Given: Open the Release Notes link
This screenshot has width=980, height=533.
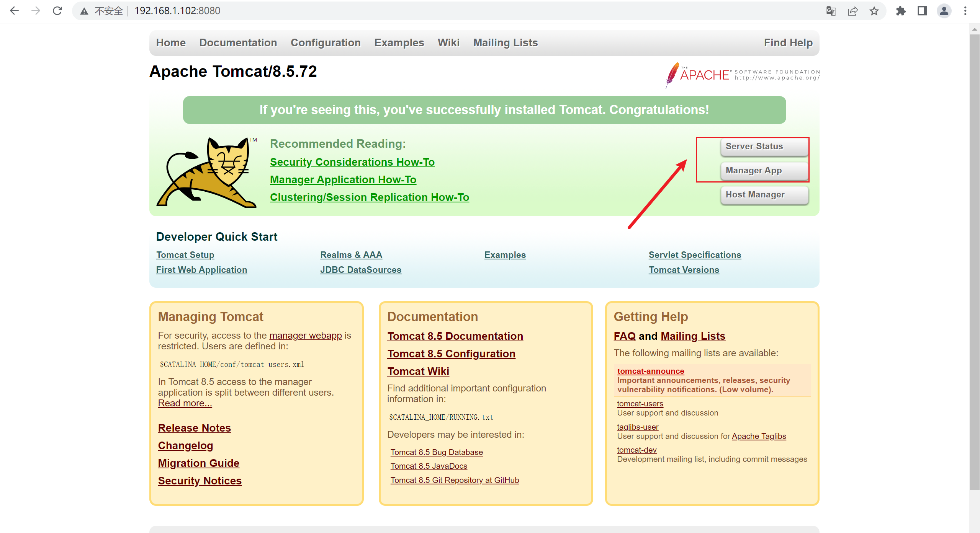Looking at the screenshot, I should pos(195,428).
